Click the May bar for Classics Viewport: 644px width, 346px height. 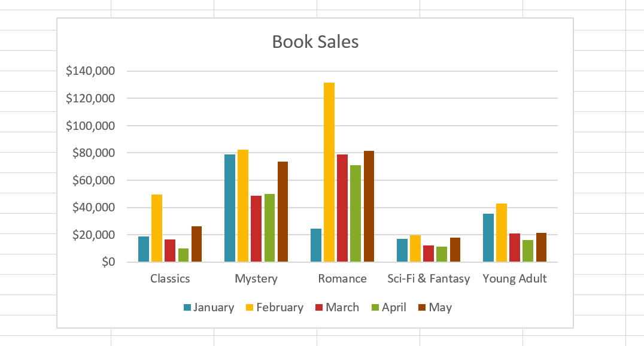pos(196,244)
